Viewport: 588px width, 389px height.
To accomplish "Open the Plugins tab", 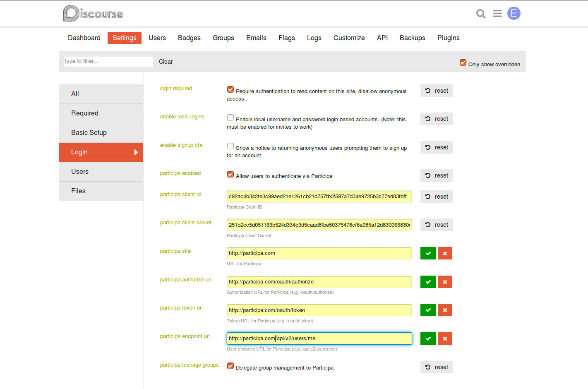I will [x=449, y=38].
